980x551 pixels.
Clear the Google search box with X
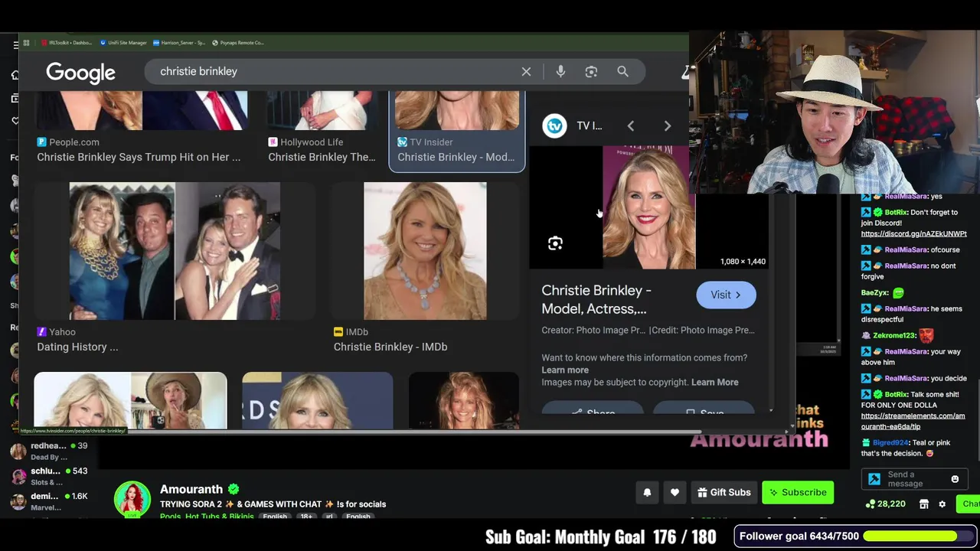(526, 71)
